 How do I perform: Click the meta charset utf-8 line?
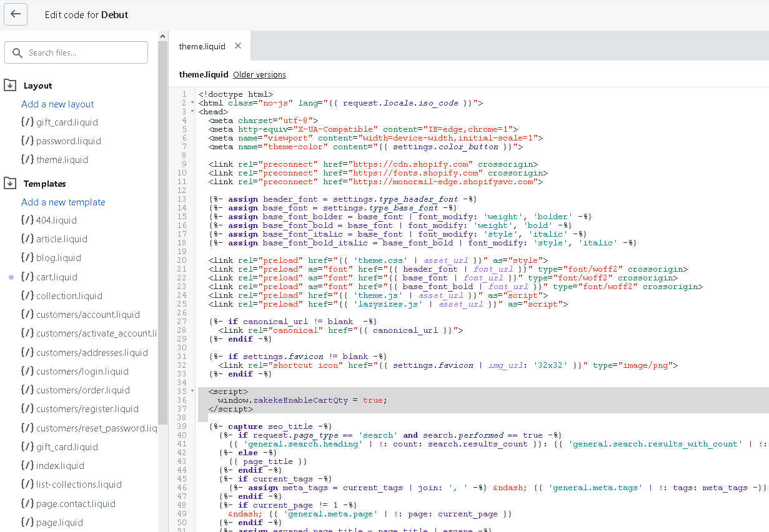[263, 121]
